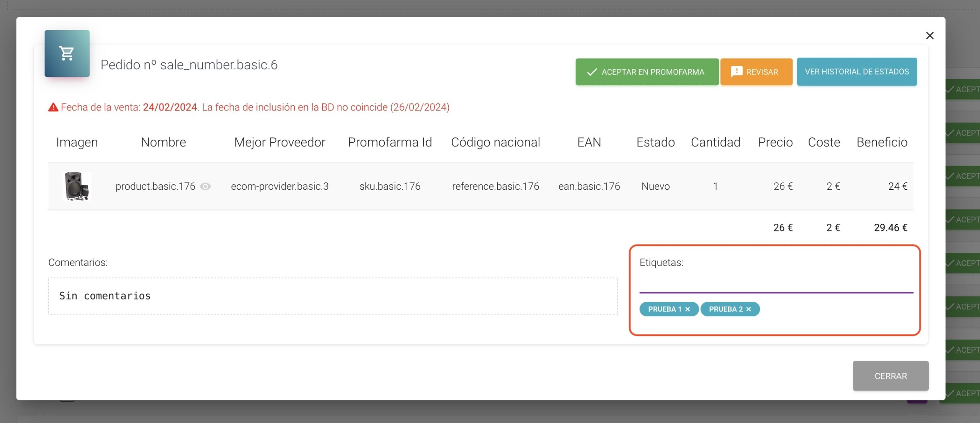Remove the PRUEBA 1 tag
This screenshot has width=980, height=423.
click(688, 309)
